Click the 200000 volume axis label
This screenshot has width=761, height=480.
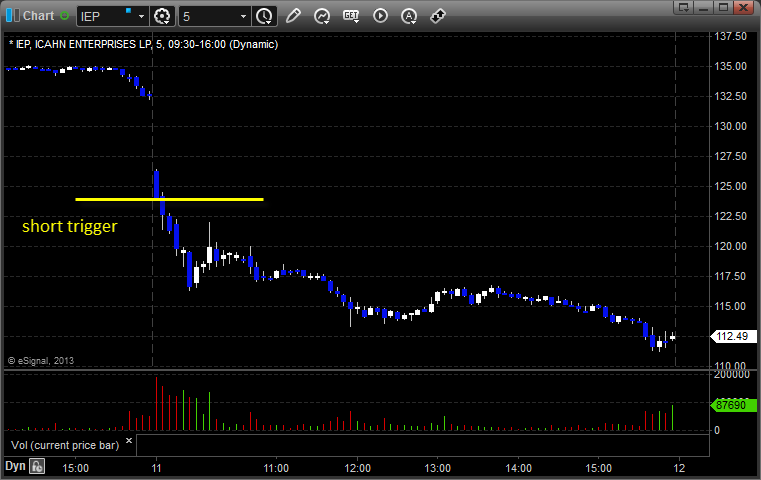pyautogui.click(x=732, y=375)
